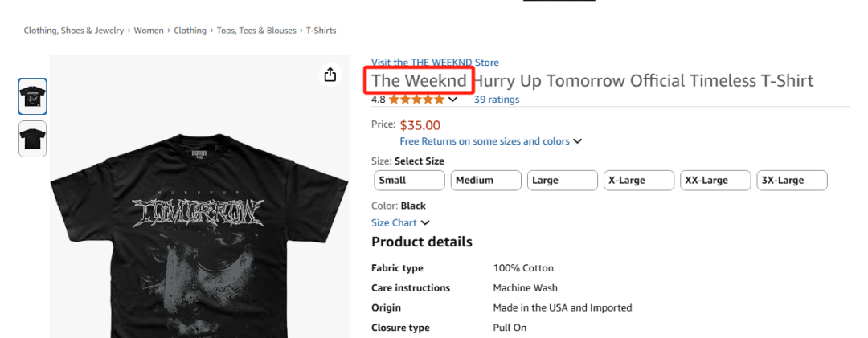Click the share icon on product image
The width and height of the screenshot is (868, 338).
tap(330, 75)
